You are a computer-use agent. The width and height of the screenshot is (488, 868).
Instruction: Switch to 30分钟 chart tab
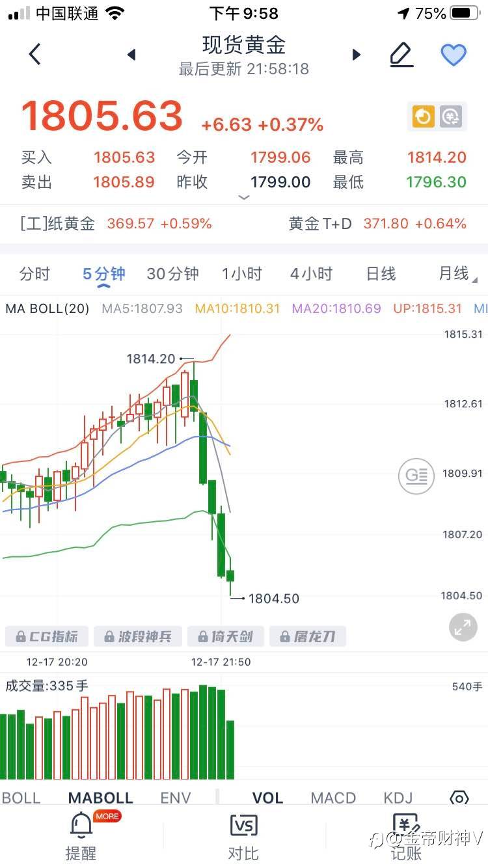tap(172, 274)
